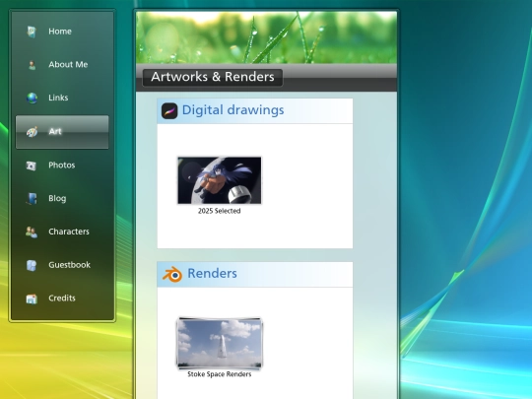Click the Blender logo beside Renders

172,274
